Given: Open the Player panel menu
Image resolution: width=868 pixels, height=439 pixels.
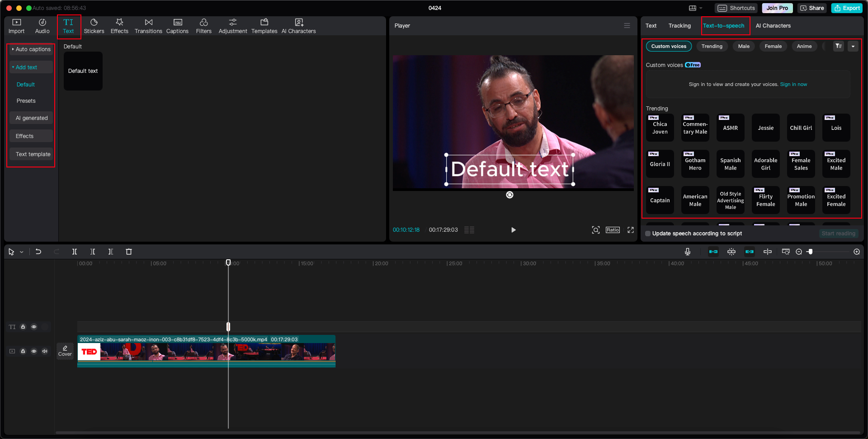Looking at the screenshot, I should [627, 26].
